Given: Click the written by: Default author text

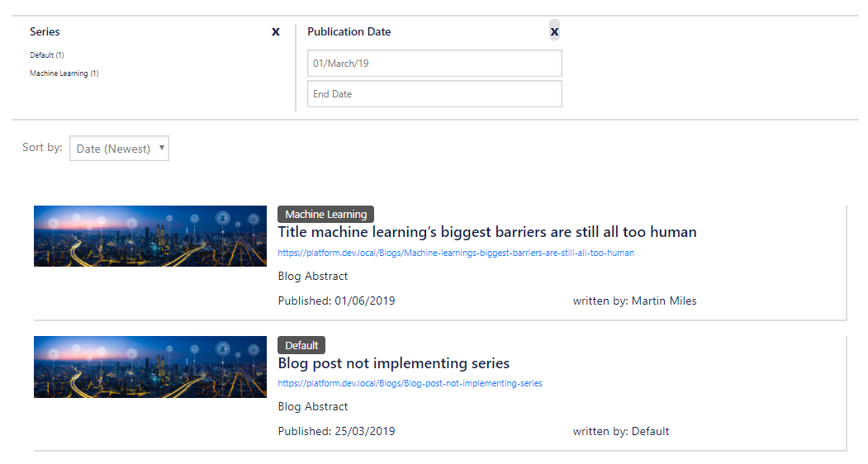Looking at the screenshot, I should tap(620, 432).
